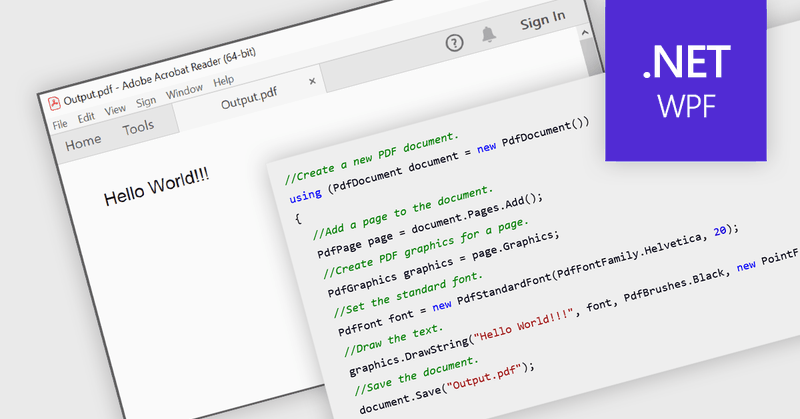Screen dimensions: 800x419
Task: Click the Sign In button
Action: pos(543,21)
